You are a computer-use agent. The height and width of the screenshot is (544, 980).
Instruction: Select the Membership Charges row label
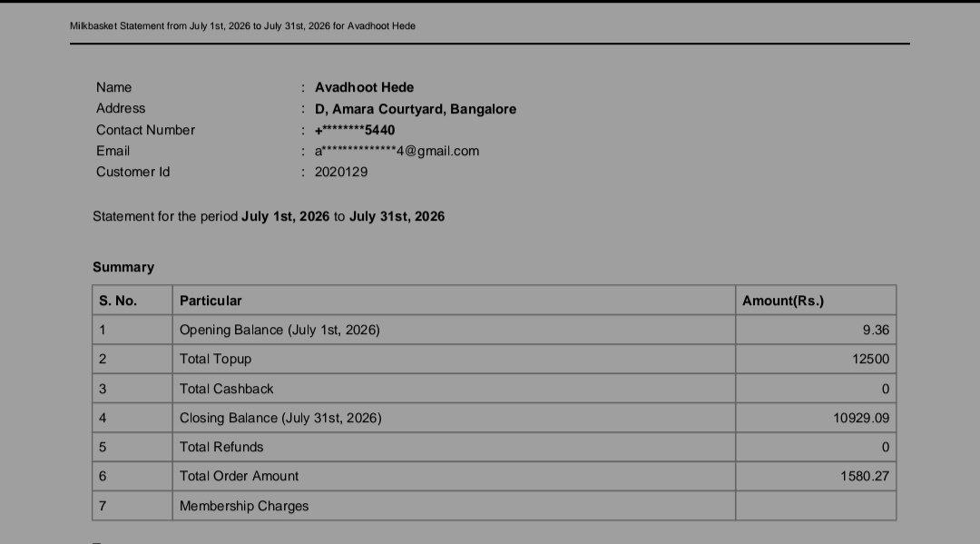click(x=244, y=506)
